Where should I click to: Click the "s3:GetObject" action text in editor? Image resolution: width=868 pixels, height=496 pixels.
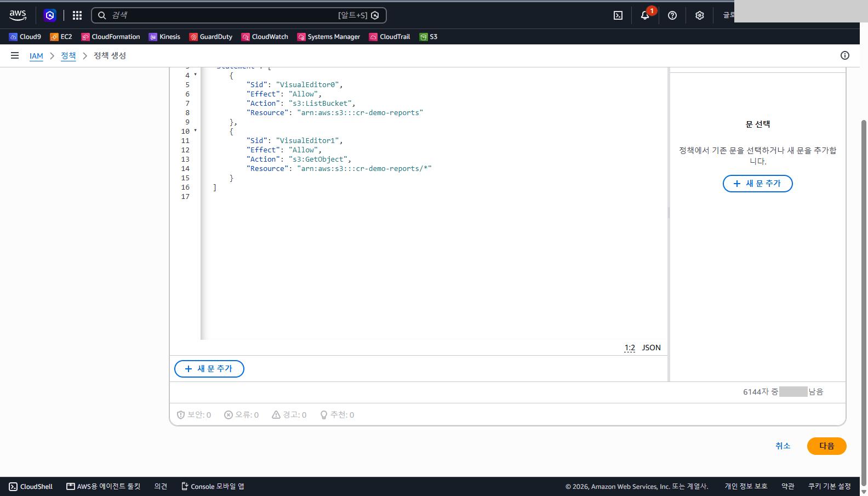pyautogui.click(x=318, y=159)
